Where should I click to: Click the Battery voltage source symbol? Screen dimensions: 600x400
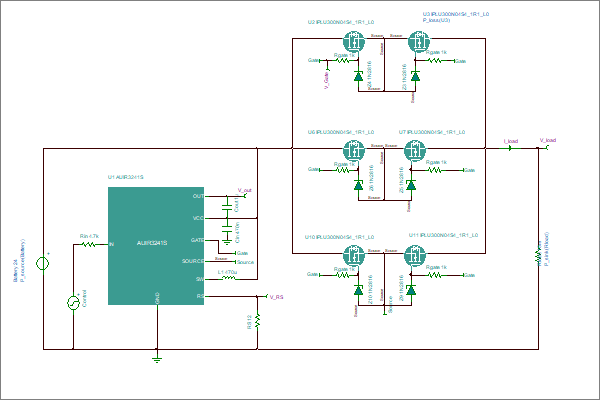pos(43,263)
